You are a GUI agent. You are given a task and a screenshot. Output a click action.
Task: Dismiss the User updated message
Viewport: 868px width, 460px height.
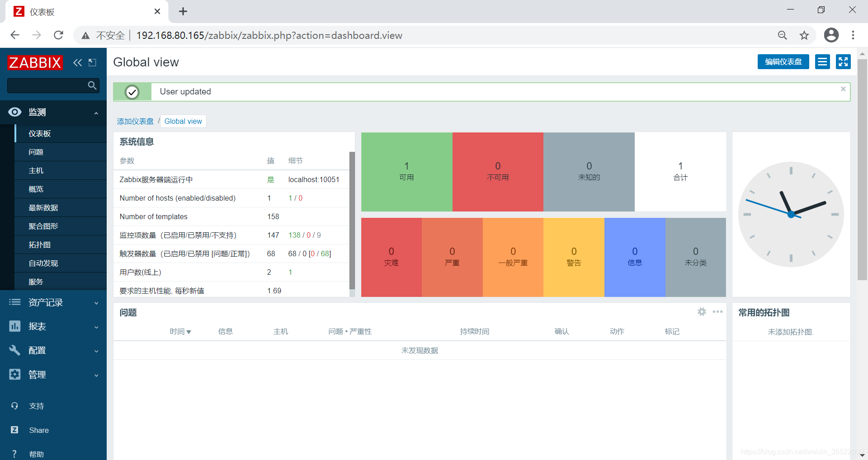click(843, 89)
